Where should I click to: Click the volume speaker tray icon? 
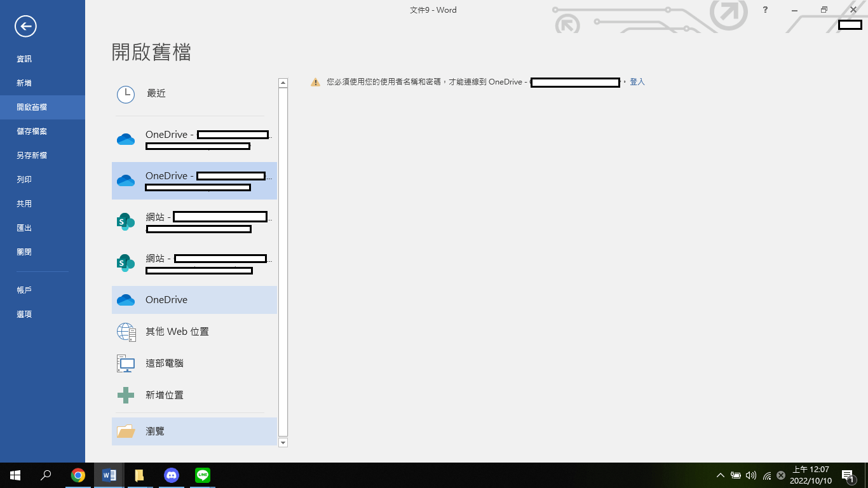[751, 475]
